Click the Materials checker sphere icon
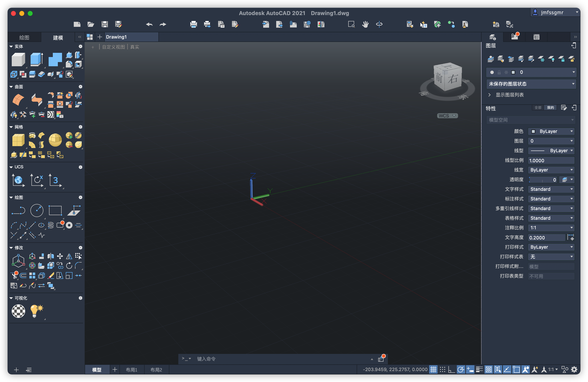The width and height of the screenshot is (588, 382). tap(18, 311)
